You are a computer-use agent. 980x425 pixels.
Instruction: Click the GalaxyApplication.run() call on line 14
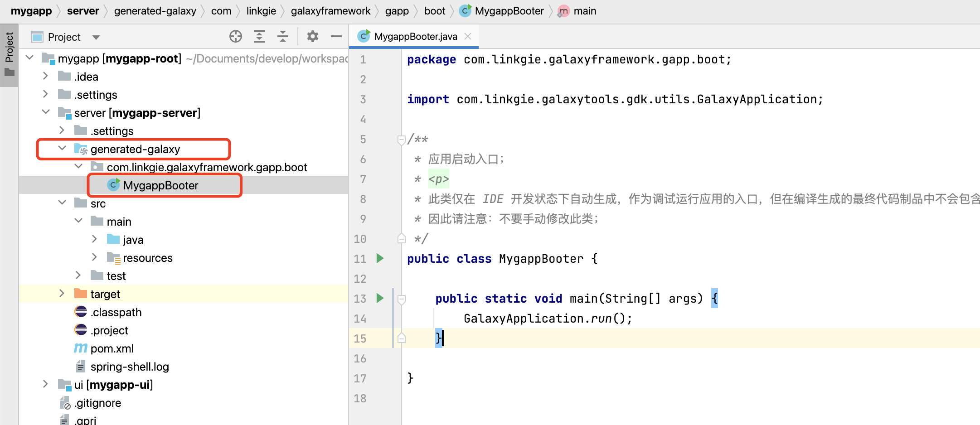tap(548, 319)
